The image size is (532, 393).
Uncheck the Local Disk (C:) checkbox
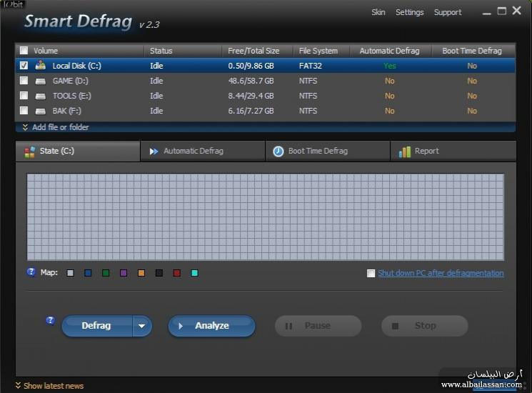point(24,65)
